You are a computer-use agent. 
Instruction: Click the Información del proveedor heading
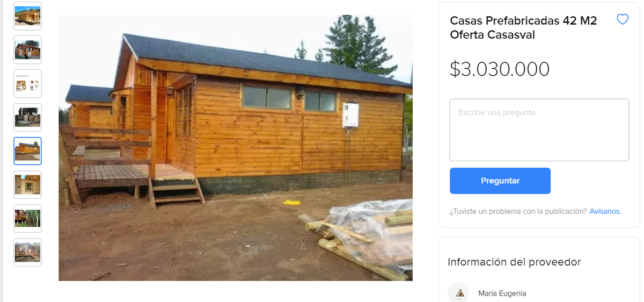514,262
